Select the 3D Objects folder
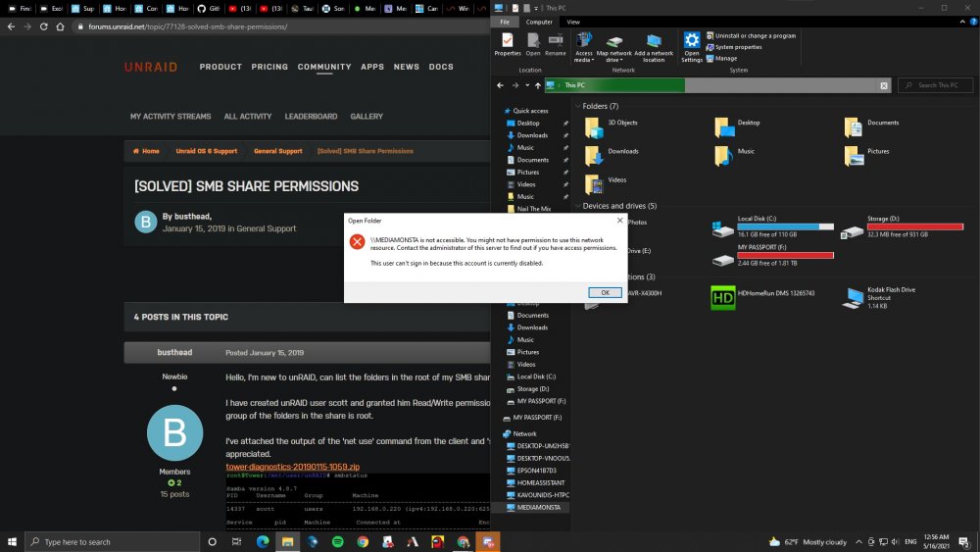The image size is (980, 552). (612, 127)
